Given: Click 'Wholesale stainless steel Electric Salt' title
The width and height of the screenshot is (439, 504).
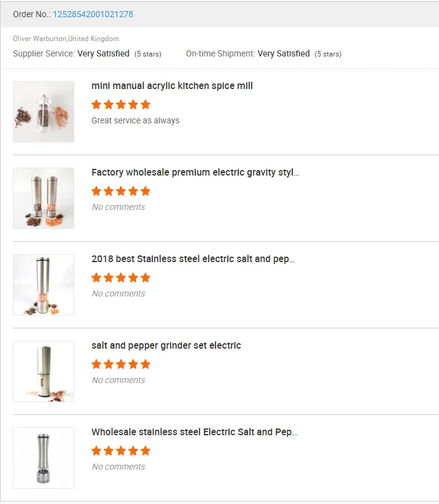Looking at the screenshot, I should 194,432.
